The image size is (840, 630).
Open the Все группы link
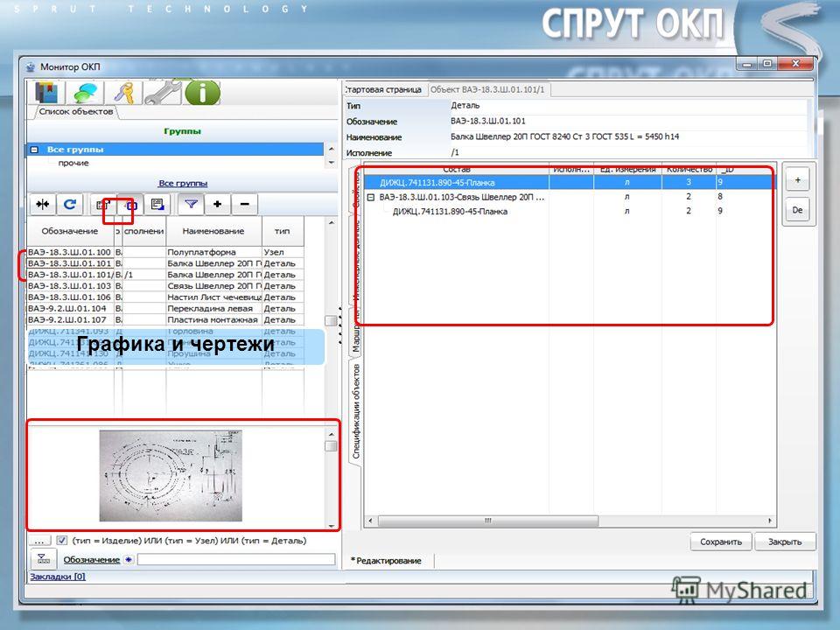point(183,183)
